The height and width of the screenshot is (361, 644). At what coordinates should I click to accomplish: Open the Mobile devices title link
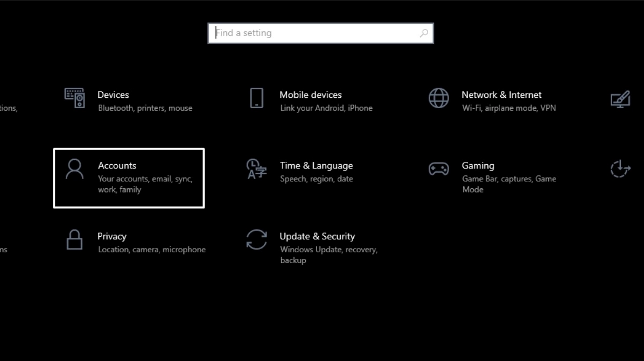[310, 95]
